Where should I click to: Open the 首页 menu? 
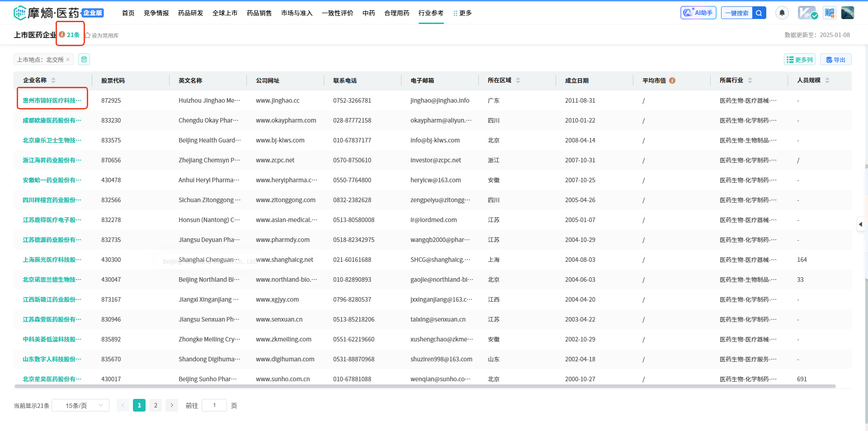click(x=128, y=13)
